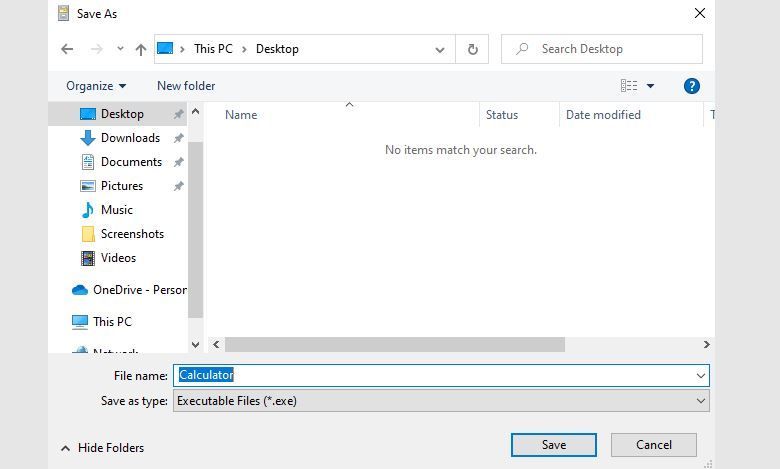Expand the File name dropdown arrow
Screen dimensions: 780x469
[x=701, y=375]
